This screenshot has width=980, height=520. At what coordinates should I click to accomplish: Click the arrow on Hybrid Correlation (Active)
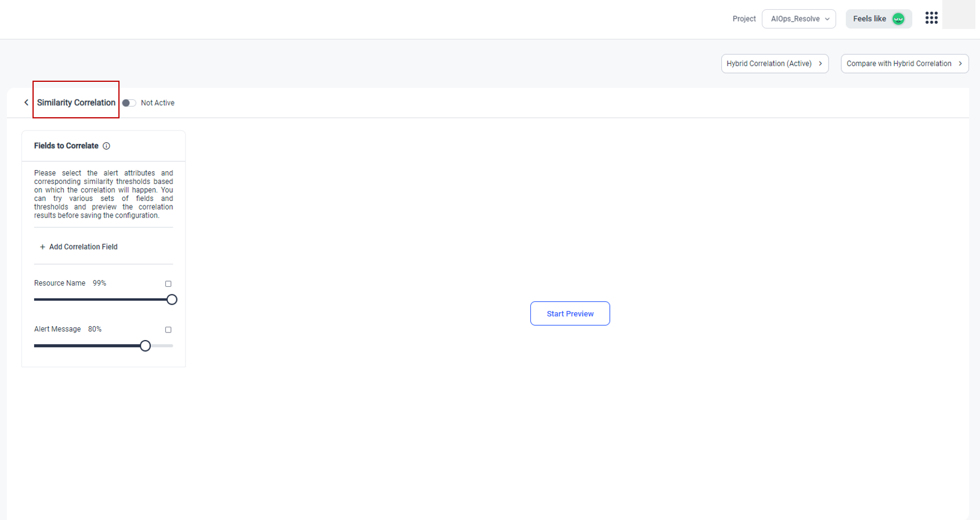[820, 64]
